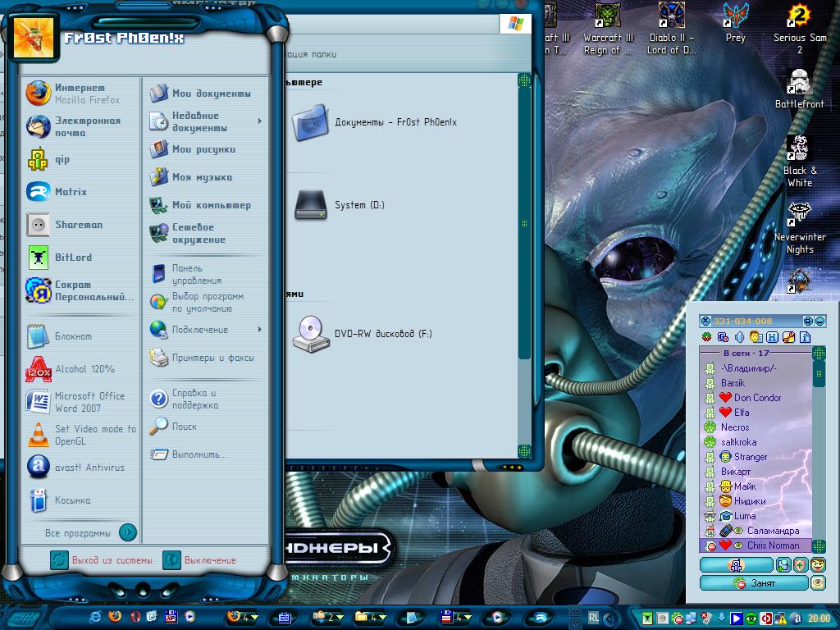Open Справка и поддержка entry

[x=206, y=399]
